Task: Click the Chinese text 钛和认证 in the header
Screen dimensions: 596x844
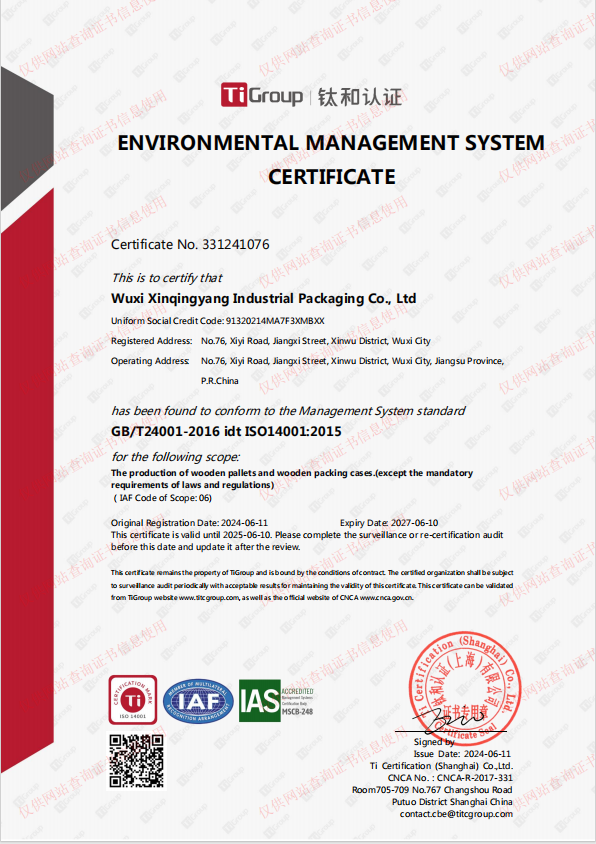Action: coord(360,97)
